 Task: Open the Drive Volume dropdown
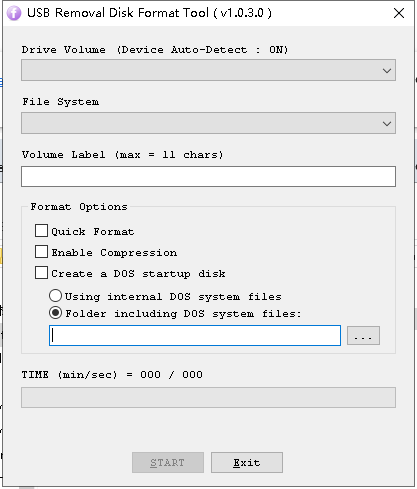point(208,70)
